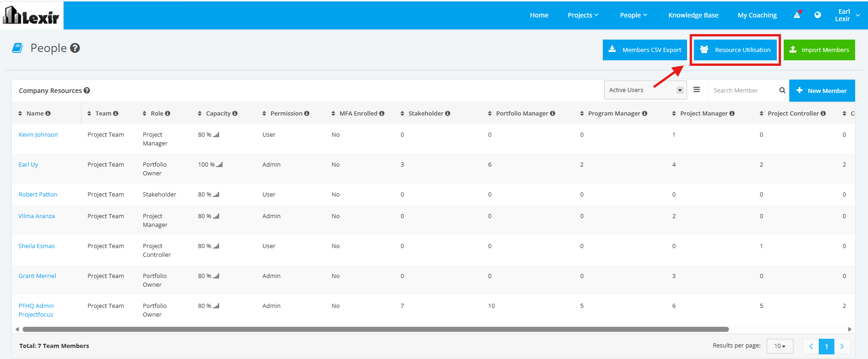Open capacity chart icon for Kevin Johnson
This screenshot has width=868, height=359.
pos(216,135)
